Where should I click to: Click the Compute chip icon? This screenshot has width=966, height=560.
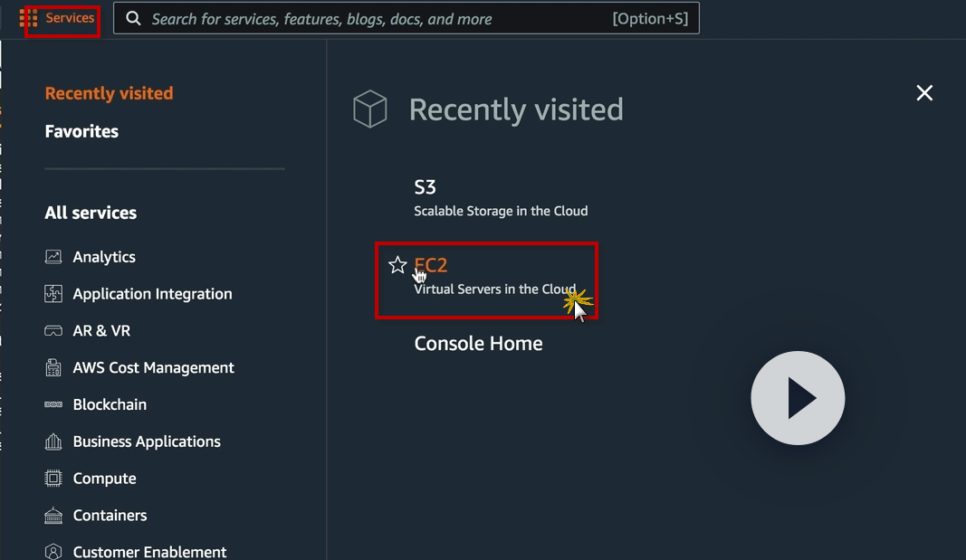point(53,479)
